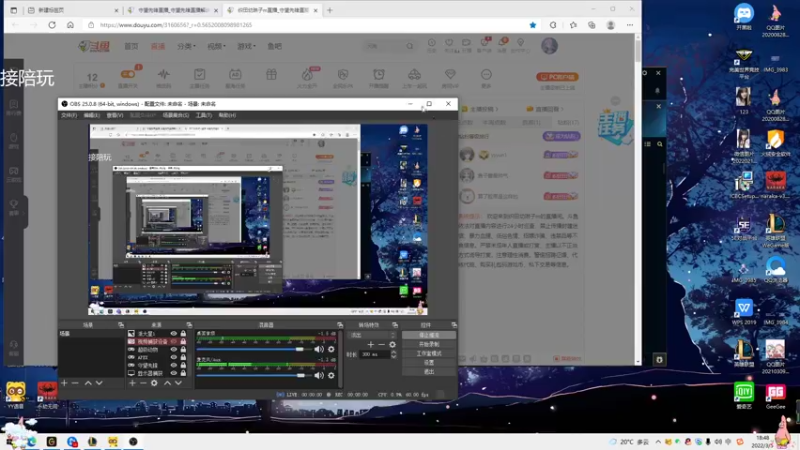Viewport: 800px width, 450px height.
Task: Mute the 桌面音频 speaker icon
Action: pyautogui.click(x=319, y=349)
